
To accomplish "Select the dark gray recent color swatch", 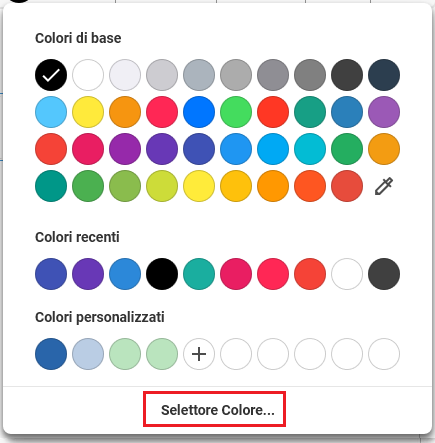I will (x=384, y=274).
